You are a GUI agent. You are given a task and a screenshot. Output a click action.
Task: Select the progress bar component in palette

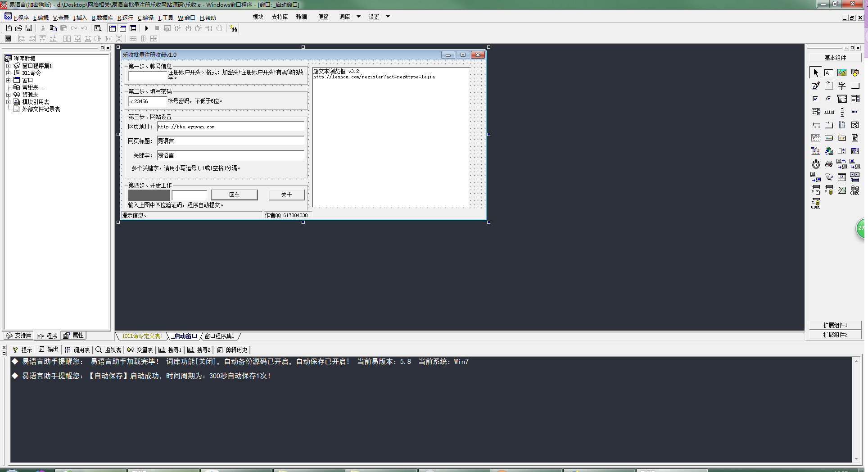(x=854, y=112)
